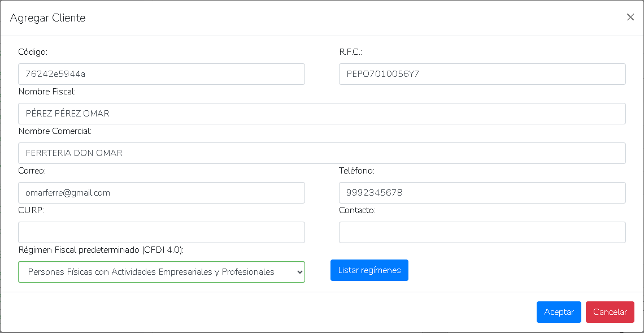Image resolution: width=644 pixels, height=333 pixels.
Task: Click the "R.F.C.:" label text
Action: tap(350, 52)
